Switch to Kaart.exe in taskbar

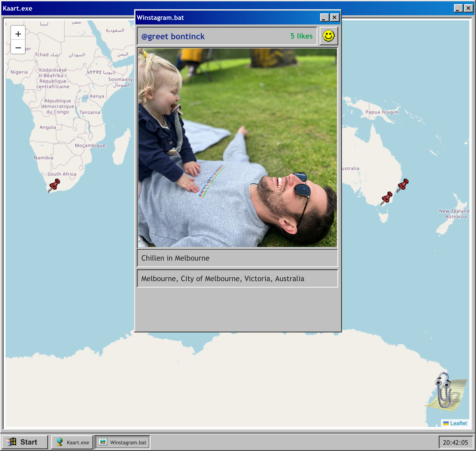click(x=72, y=442)
